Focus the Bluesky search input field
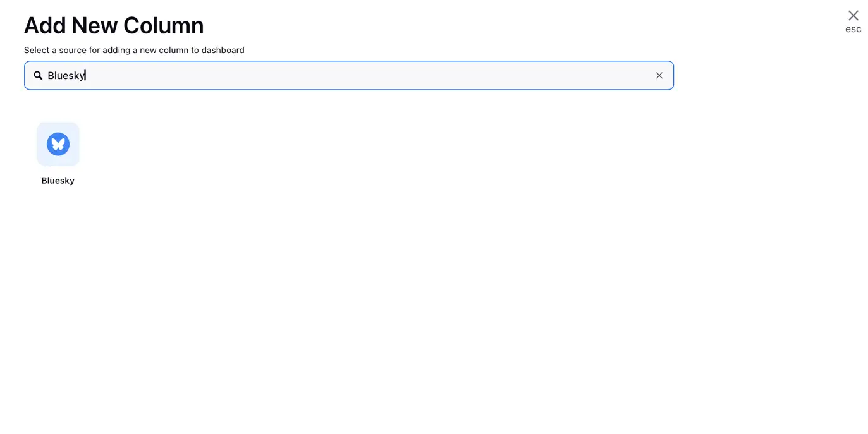The height and width of the screenshot is (434, 868). [x=349, y=75]
